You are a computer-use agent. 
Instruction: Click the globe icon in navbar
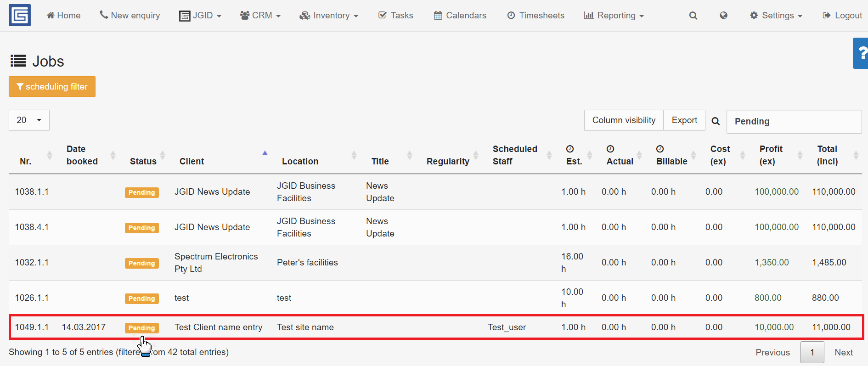[723, 16]
